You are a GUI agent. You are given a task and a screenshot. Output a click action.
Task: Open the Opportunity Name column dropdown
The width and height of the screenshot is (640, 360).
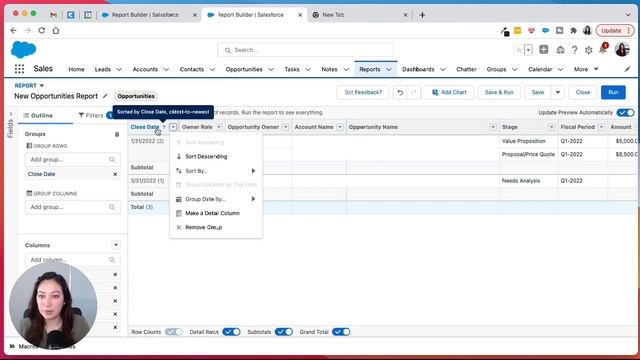(493, 127)
